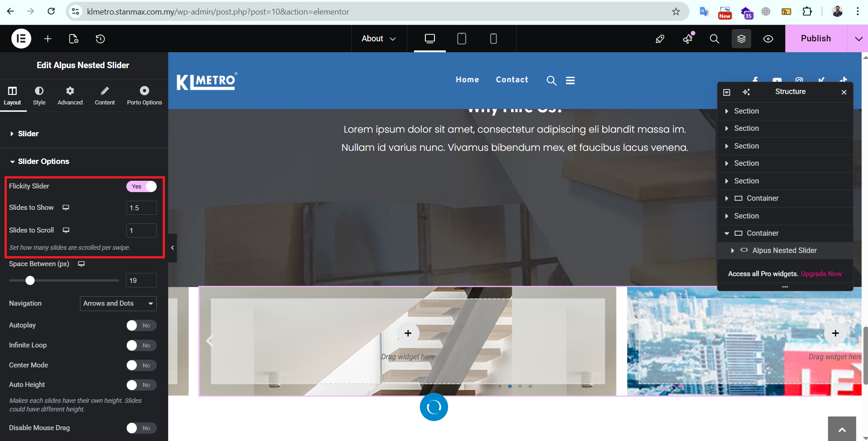The width and height of the screenshot is (868, 441).
Task: Open the hamburger menu on site header
Action: coord(570,80)
